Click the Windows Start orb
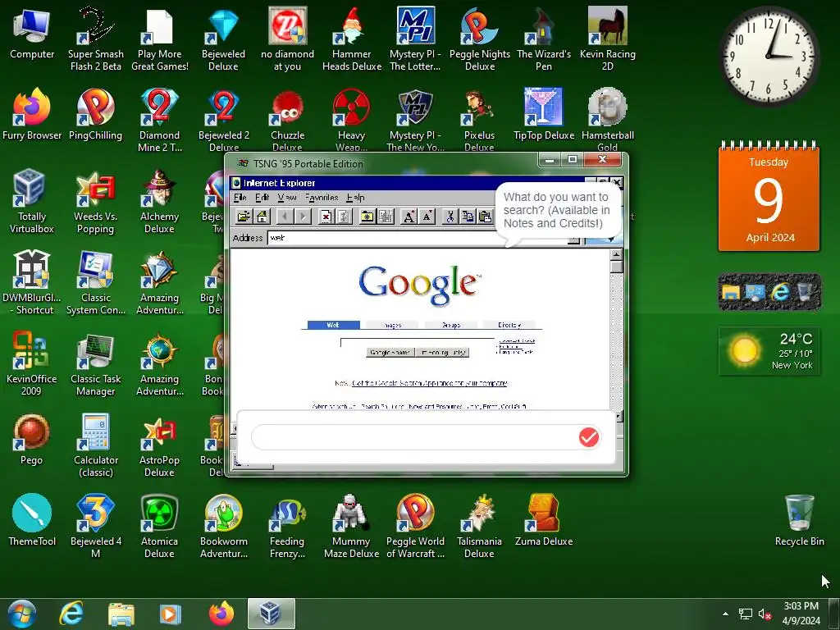 [x=22, y=614]
